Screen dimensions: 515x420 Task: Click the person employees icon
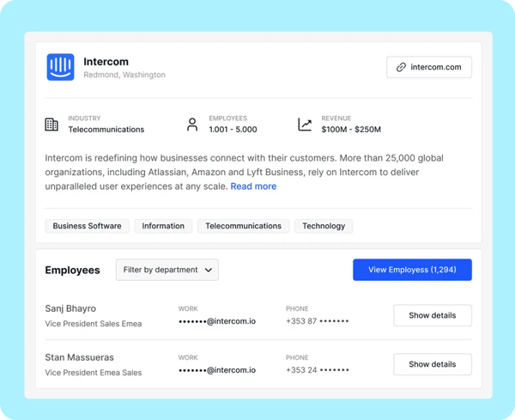(192, 125)
